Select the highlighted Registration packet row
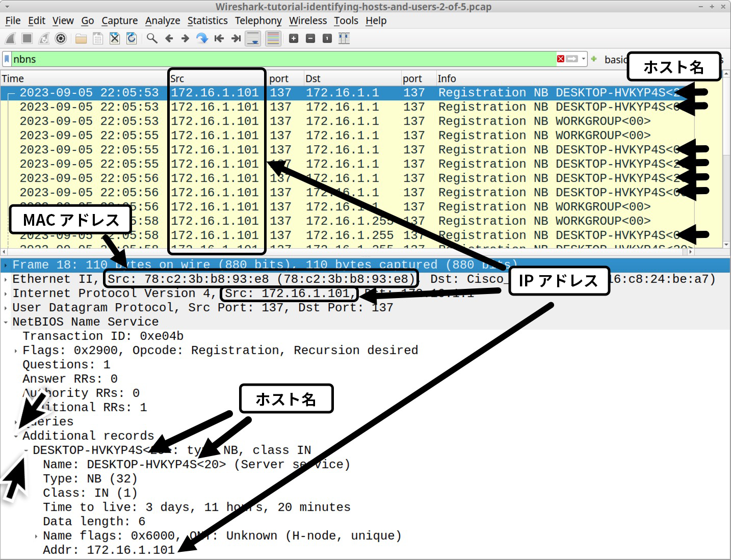 (357, 92)
